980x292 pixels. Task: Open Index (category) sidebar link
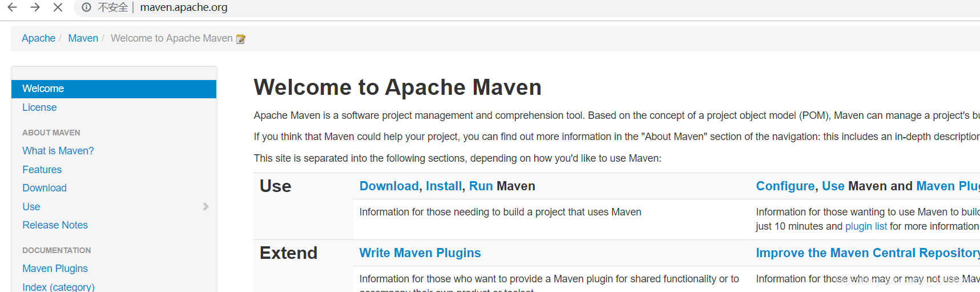(x=59, y=287)
